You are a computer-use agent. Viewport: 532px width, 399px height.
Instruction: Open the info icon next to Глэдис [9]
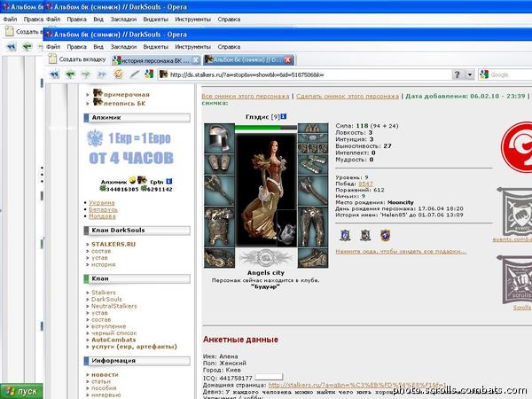(x=284, y=116)
